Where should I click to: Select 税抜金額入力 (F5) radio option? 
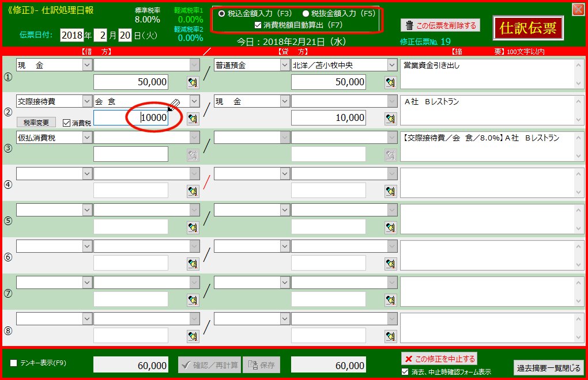pos(306,13)
